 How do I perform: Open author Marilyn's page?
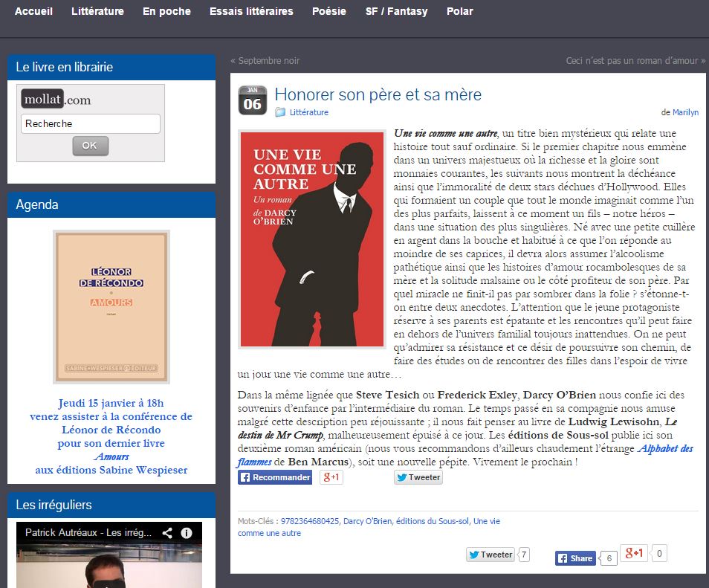[685, 112]
